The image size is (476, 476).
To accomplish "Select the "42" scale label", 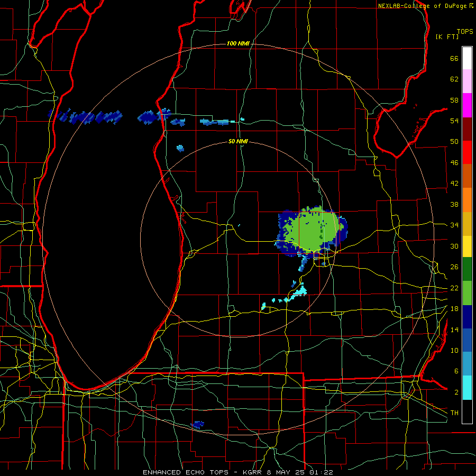I will point(454,184).
